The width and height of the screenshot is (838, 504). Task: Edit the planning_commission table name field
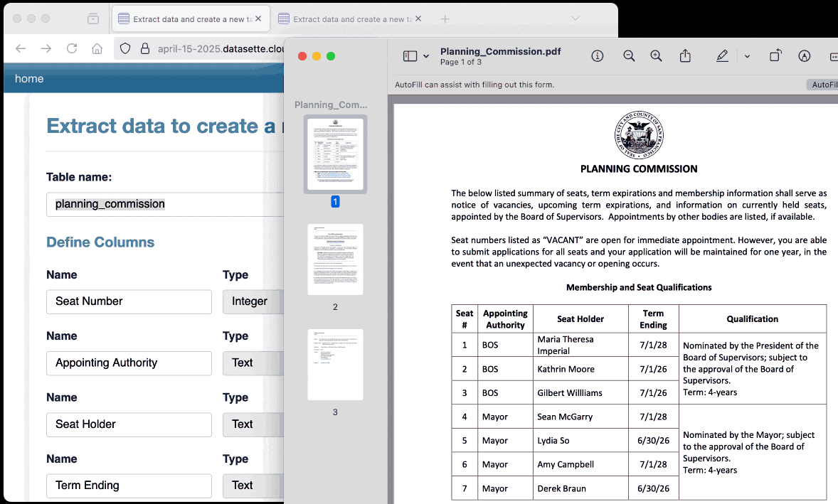[164, 204]
